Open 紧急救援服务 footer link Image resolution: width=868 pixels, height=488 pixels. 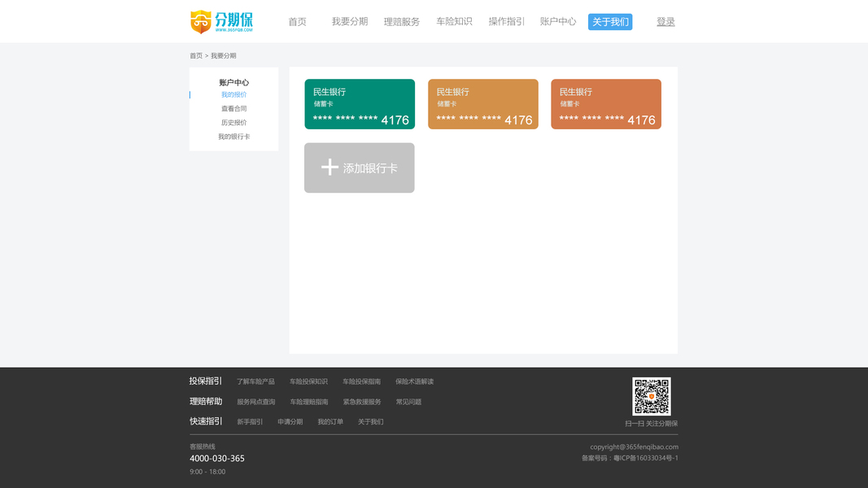coord(362,402)
